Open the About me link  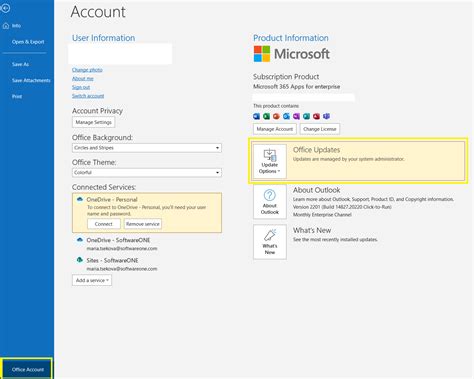(83, 78)
